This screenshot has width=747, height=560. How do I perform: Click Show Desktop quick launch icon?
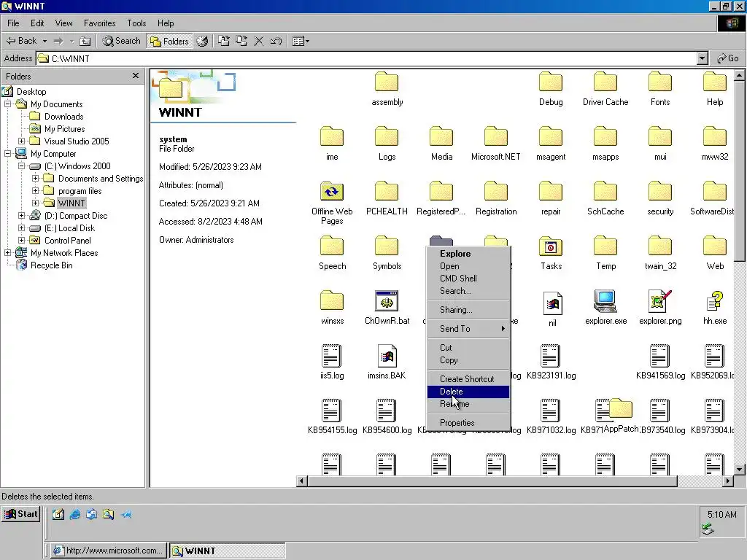[x=58, y=514]
